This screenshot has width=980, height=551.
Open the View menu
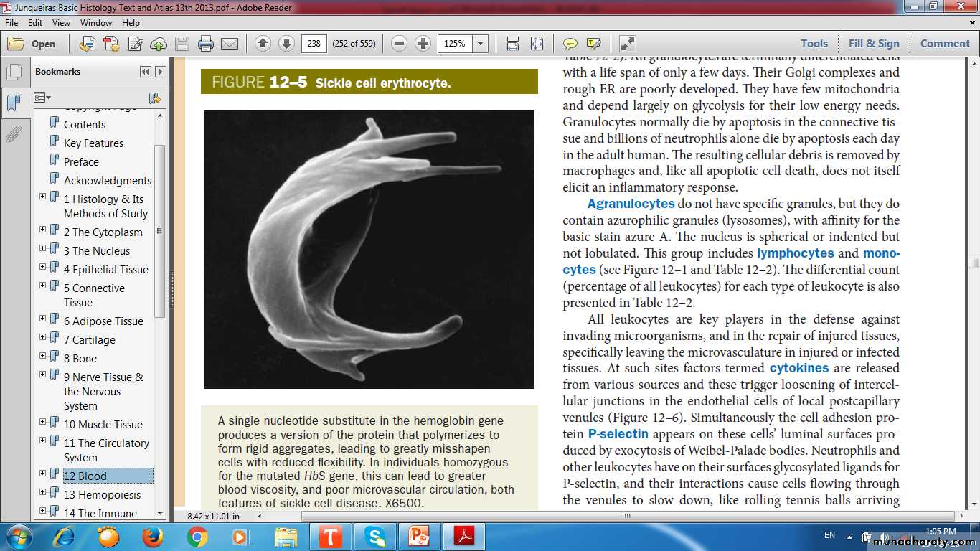click(61, 23)
